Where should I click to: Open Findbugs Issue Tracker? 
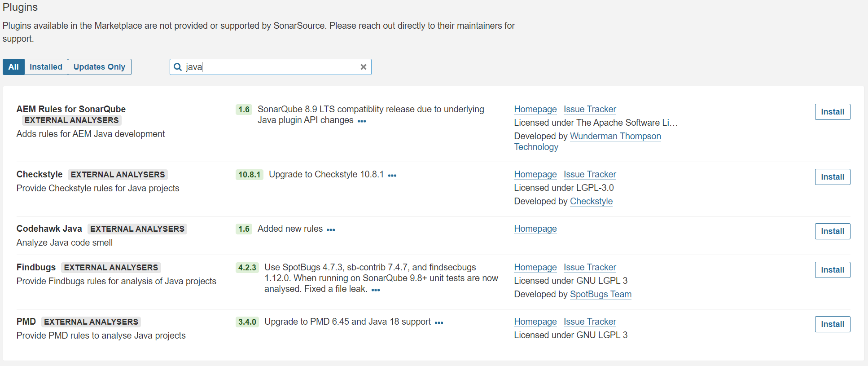(590, 267)
